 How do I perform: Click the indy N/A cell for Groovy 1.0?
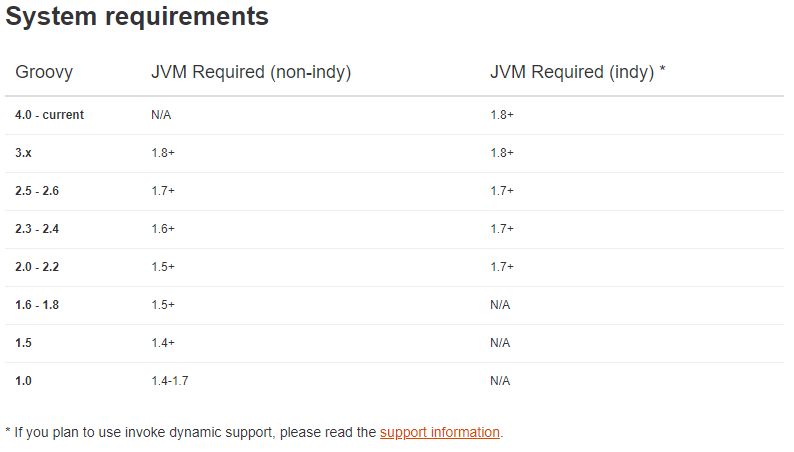tap(500, 381)
